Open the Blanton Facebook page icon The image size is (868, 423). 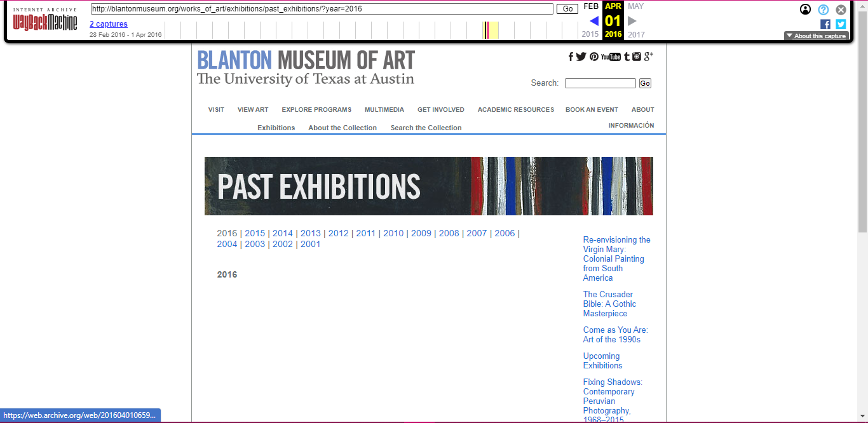[x=571, y=57]
